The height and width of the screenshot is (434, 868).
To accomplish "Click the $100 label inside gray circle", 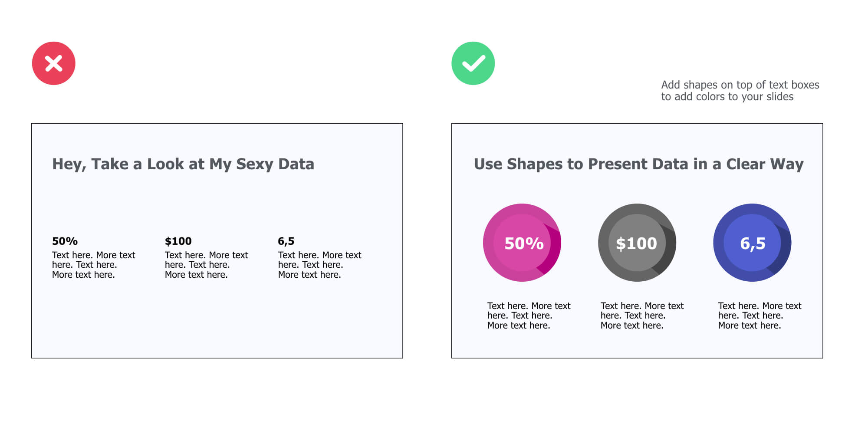I will point(637,243).
